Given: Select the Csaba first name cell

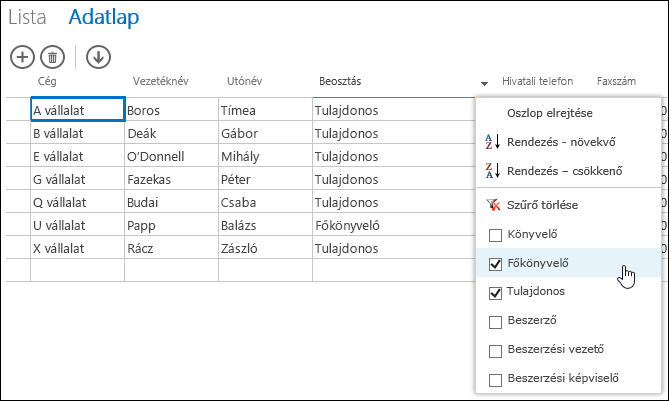Looking at the screenshot, I should coord(265,201).
